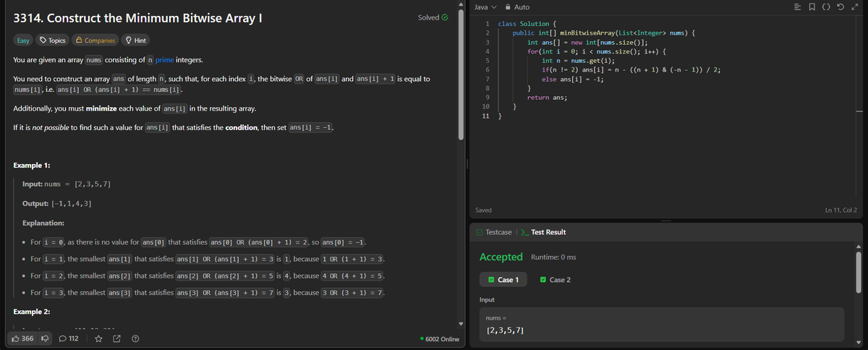
Task: Click the green check on Case 1
Action: pos(490,280)
